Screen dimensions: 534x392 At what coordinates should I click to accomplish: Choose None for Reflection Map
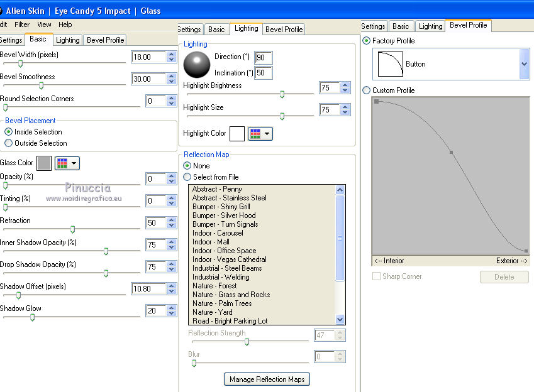coord(187,166)
